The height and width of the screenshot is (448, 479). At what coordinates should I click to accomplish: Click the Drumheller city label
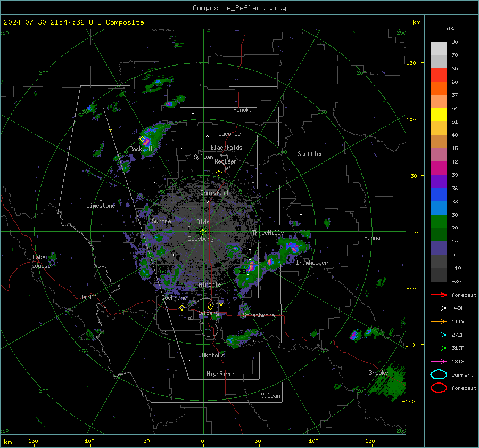(312, 263)
